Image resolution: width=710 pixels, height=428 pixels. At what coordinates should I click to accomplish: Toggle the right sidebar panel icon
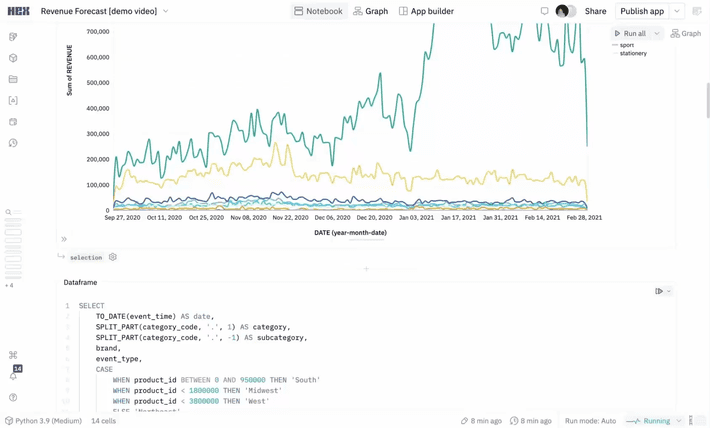697,11
